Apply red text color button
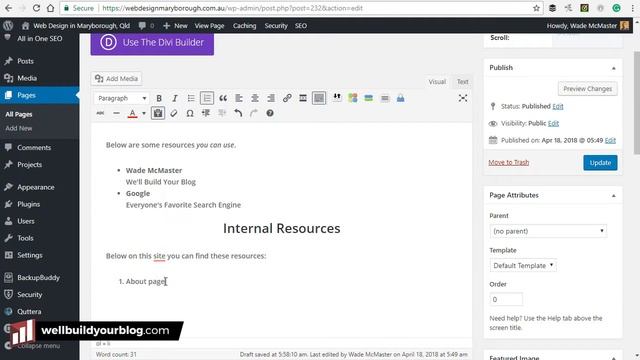 (132, 113)
